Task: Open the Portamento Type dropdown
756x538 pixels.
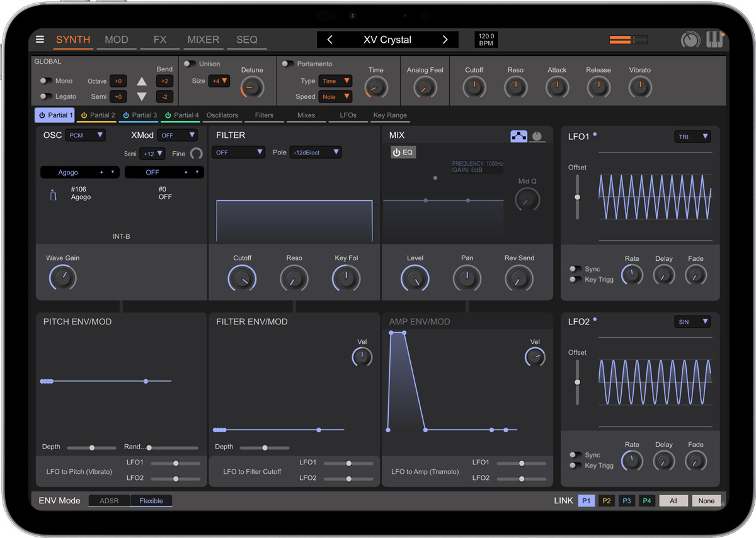Action: (x=335, y=81)
